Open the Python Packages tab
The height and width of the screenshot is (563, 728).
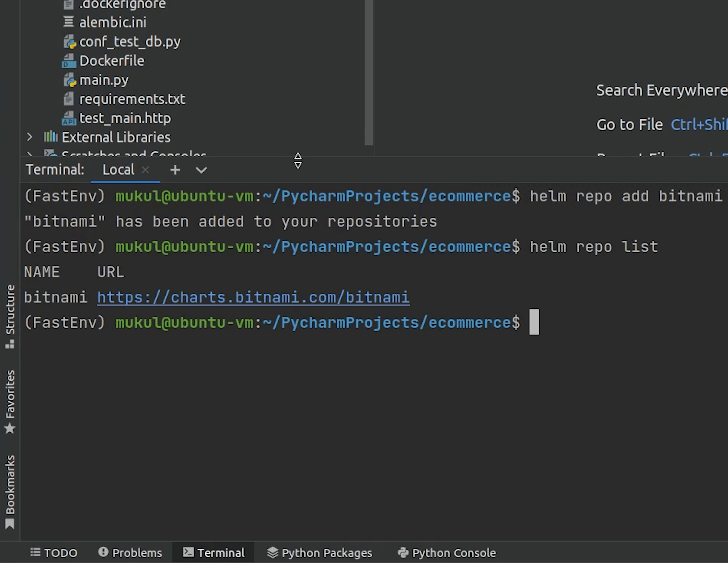(x=320, y=553)
